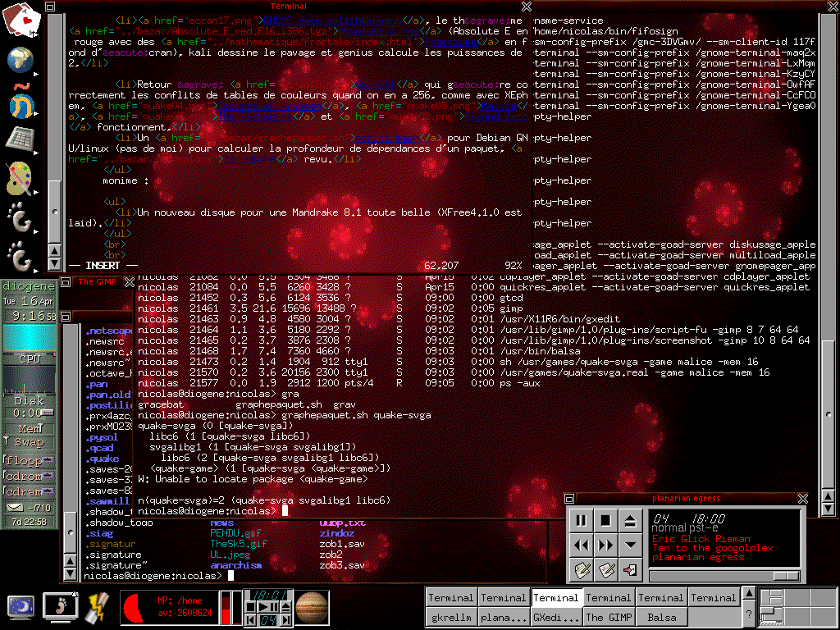Expand the task list arrow button

click(x=748, y=593)
